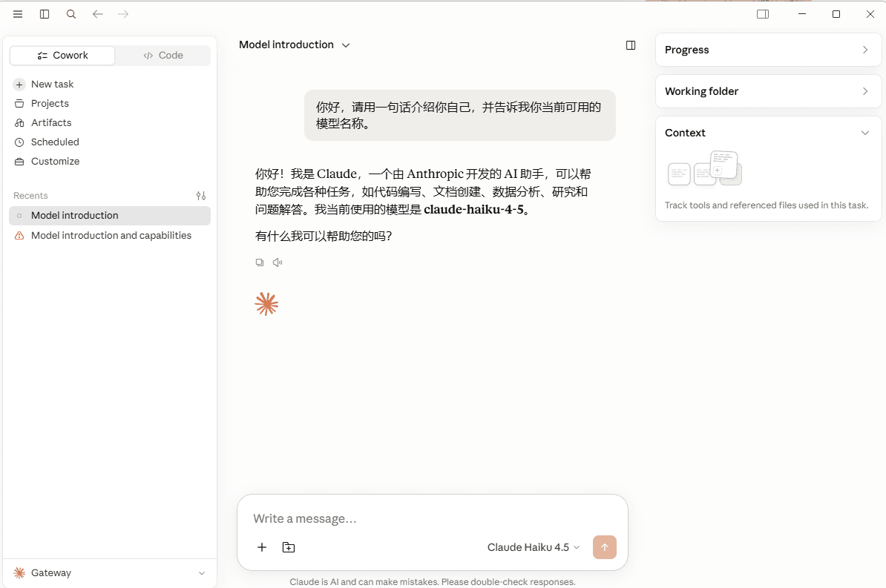Read the response aloud with speaker icon
886x588 pixels.
[x=278, y=262]
